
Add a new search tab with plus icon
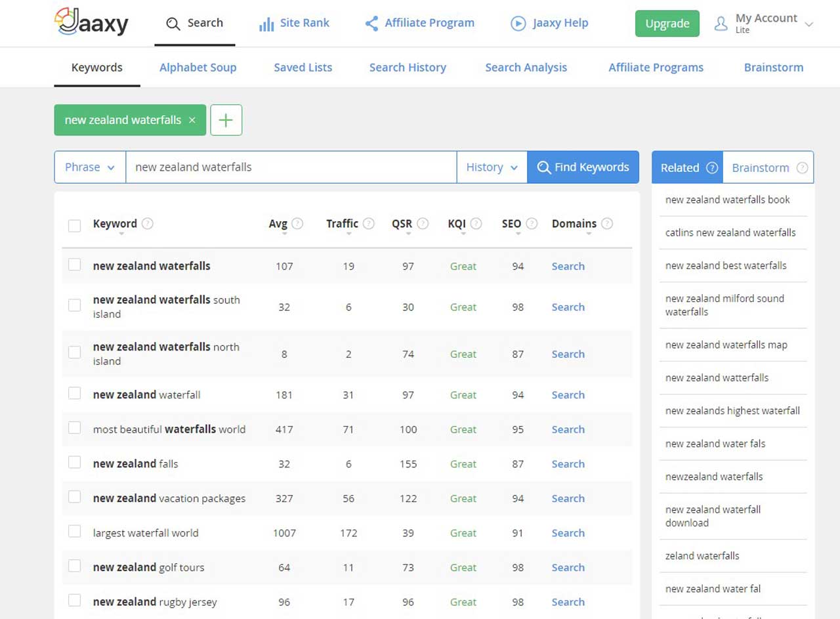(226, 120)
